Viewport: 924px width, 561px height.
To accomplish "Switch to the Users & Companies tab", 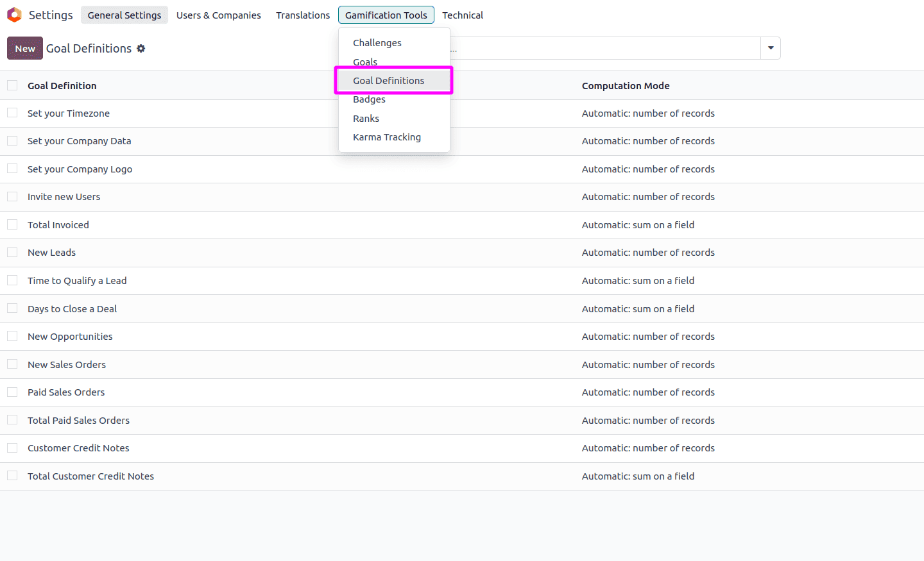I will [x=218, y=15].
